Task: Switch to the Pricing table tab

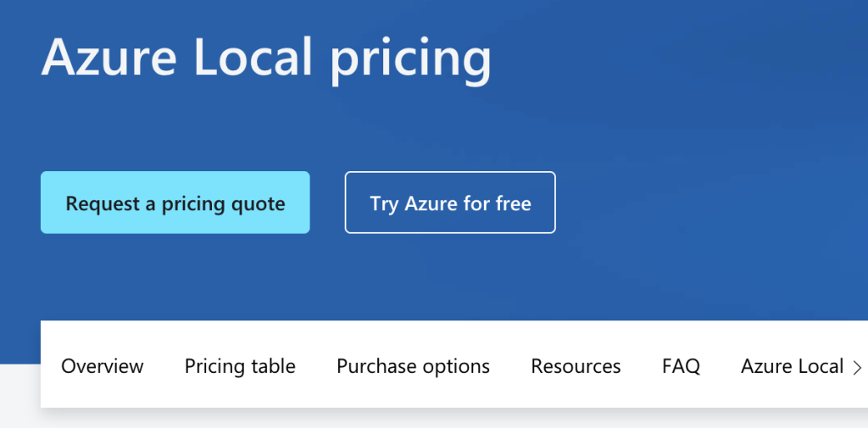Action: coord(240,366)
